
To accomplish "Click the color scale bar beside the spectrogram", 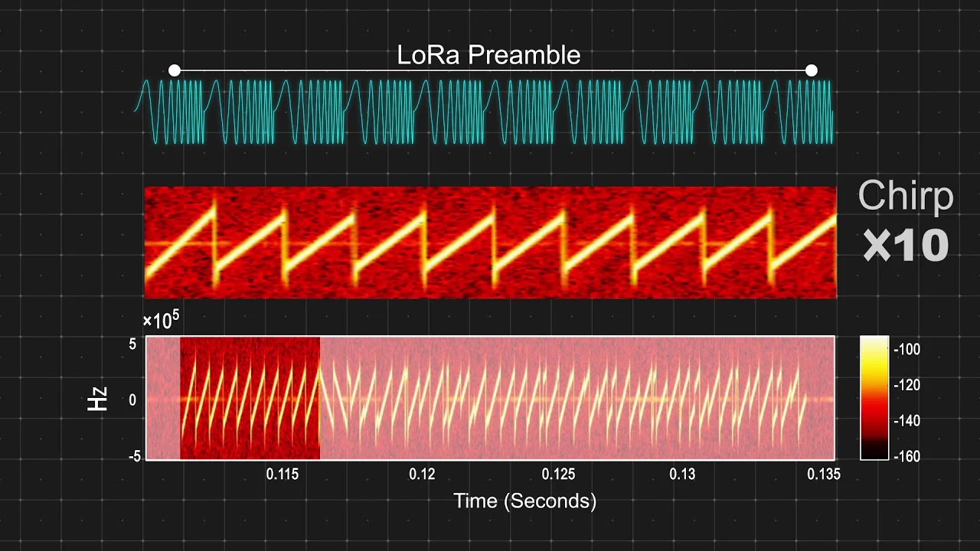I will coord(874,398).
